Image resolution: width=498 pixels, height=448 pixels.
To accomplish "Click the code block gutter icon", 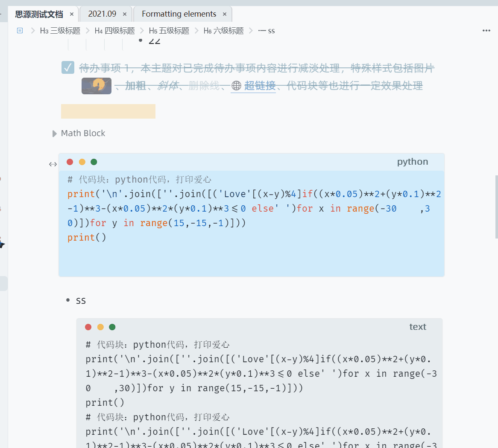I will click(x=53, y=164).
